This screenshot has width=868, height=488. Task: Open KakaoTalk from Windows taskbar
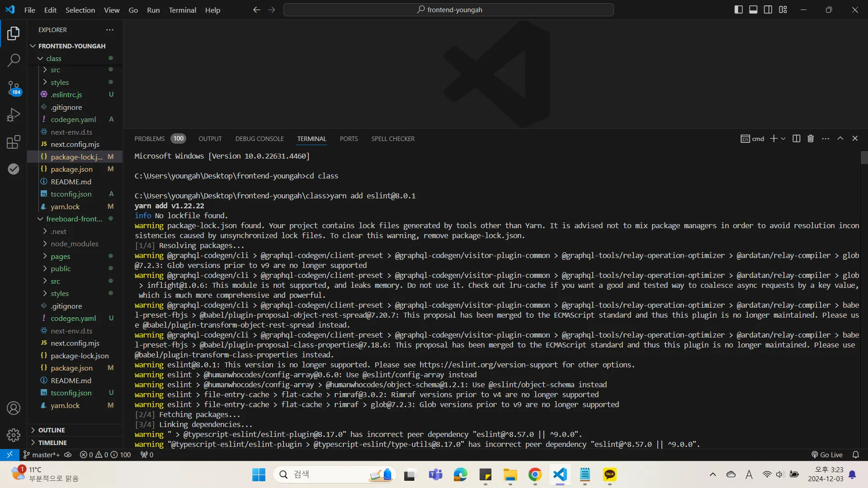pyautogui.click(x=609, y=474)
